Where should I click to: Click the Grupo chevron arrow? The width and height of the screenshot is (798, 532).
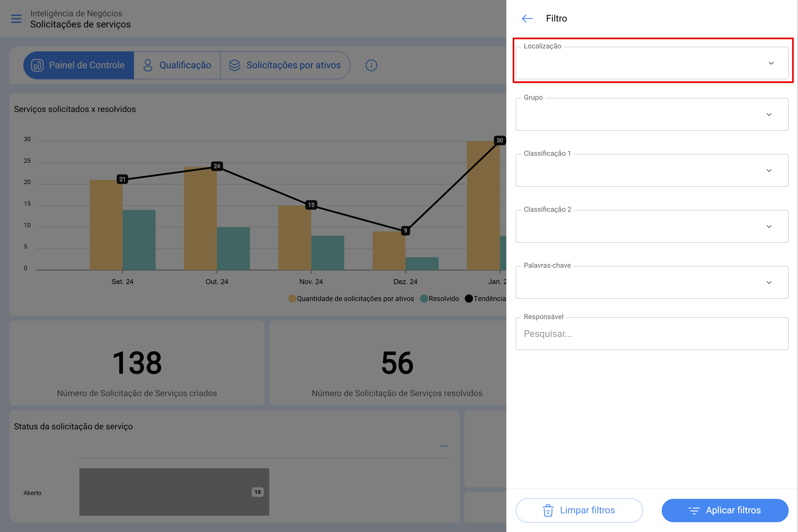click(769, 114)
